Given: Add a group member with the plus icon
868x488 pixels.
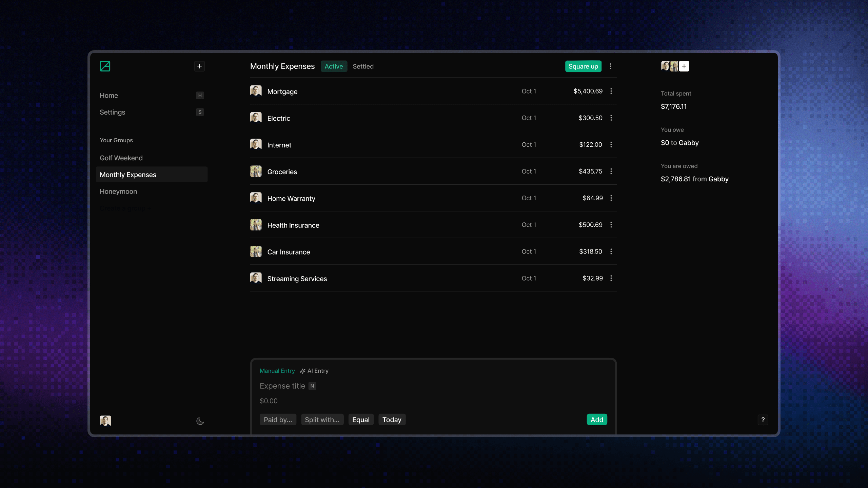Looking at the screenshot, I should pos(684,66).
